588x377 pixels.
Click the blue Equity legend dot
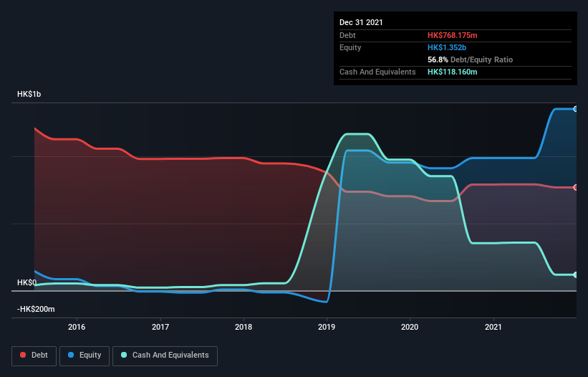click(x=71, y=355)
